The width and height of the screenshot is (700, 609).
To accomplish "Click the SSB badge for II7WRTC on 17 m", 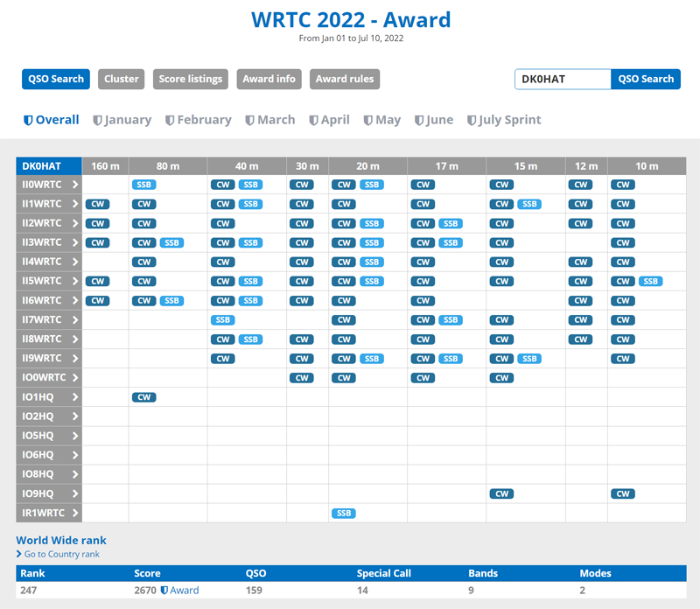I will (451, 319).
